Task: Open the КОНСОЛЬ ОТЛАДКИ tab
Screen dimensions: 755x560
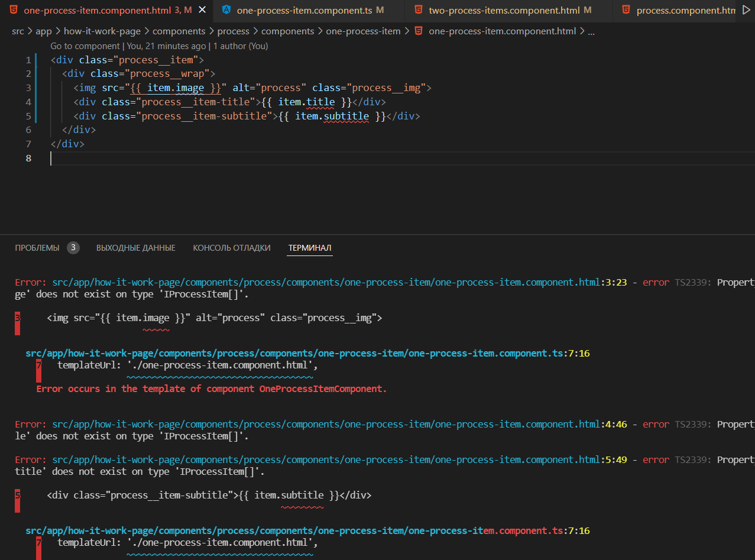Action: [231, 247]
